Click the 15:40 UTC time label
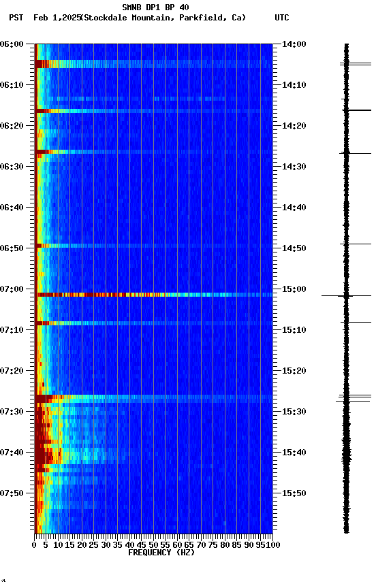Image resolution: width=376 pixels, height=588 pixels. click(x=294, y=453)
